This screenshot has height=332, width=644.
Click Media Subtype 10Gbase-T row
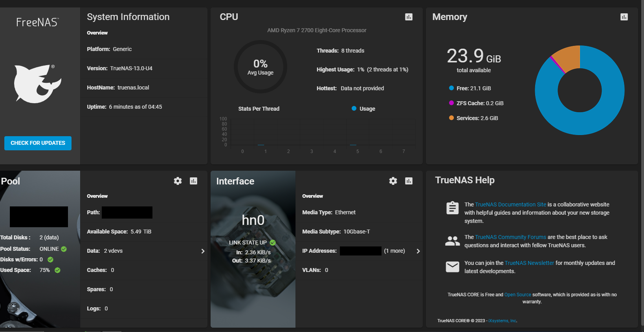359,232
